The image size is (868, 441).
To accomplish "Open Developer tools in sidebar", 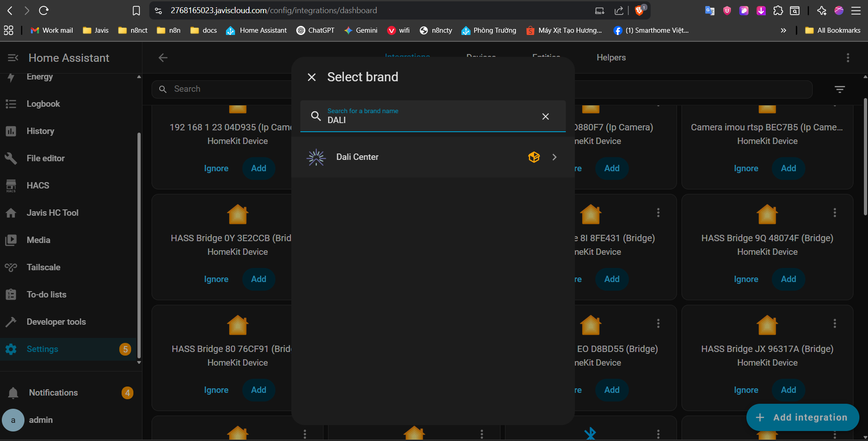I will tap(56, 322).
